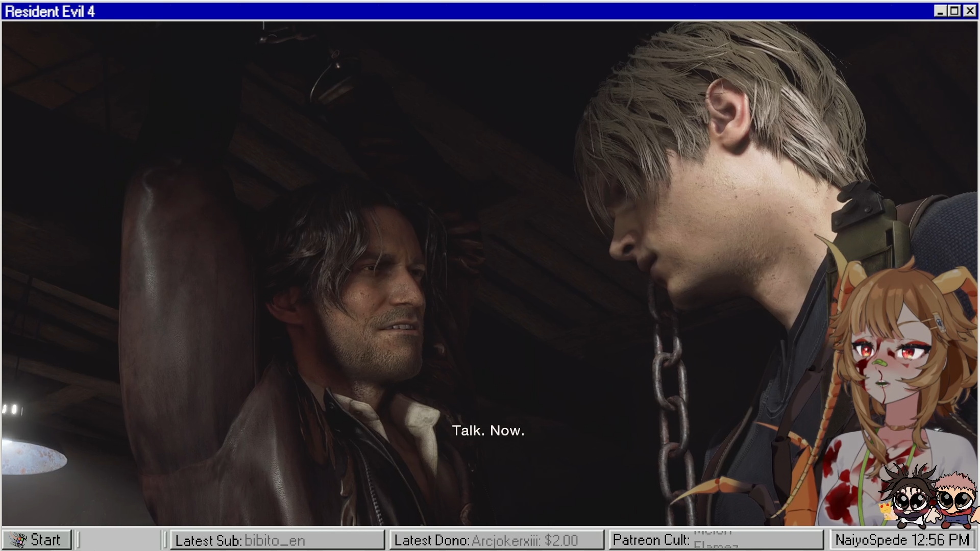Click the Windows Start button

click(x=37, y=540)
